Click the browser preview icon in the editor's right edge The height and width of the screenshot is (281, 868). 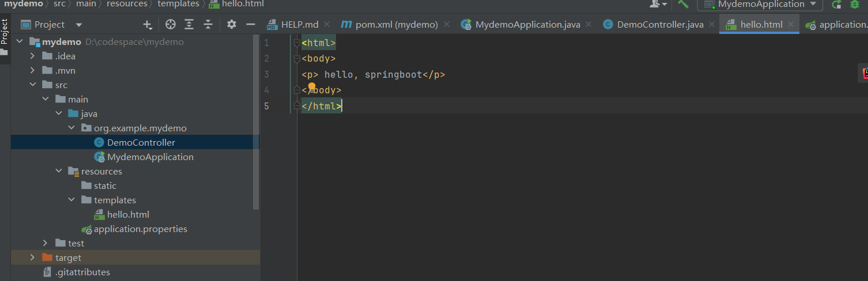tap(865, 73)
